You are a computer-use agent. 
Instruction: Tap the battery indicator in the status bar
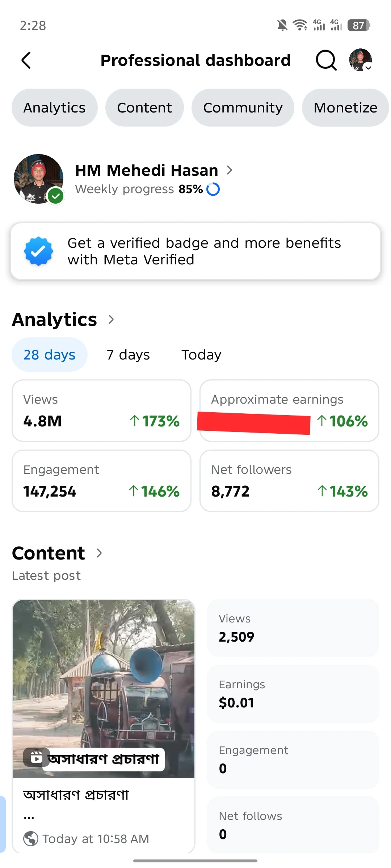click(x=358, y=25)
